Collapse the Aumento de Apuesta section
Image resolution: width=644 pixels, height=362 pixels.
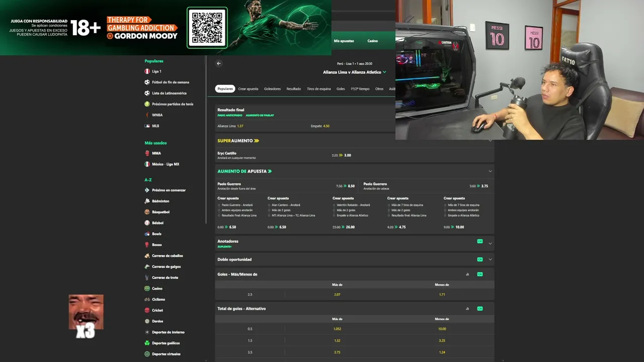(x=490, y=171)
